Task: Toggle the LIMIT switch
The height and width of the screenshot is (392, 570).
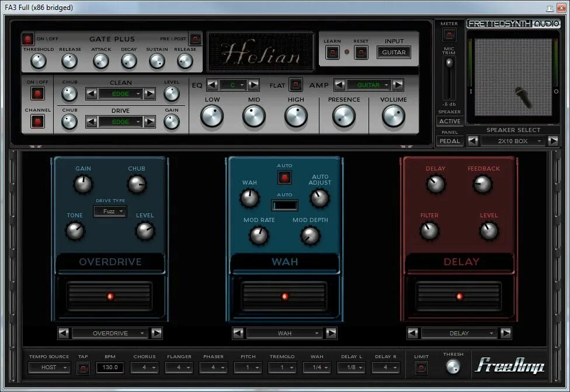Action: [421, 367]
